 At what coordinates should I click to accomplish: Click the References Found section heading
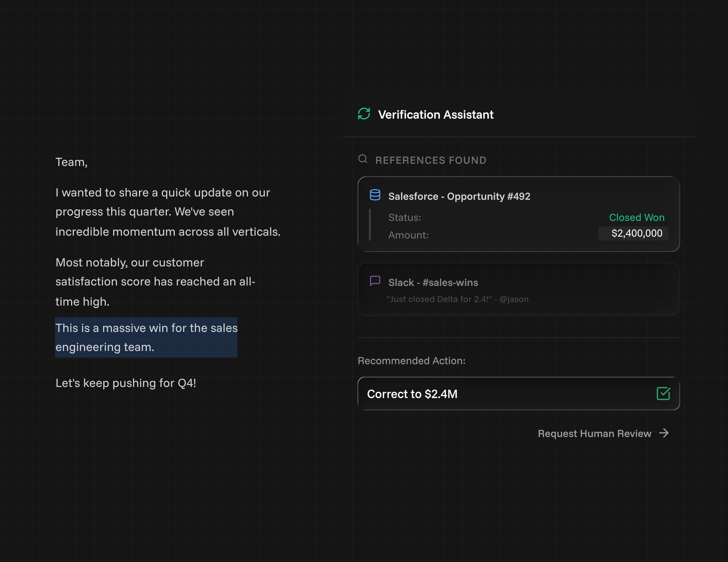point(431,160)
